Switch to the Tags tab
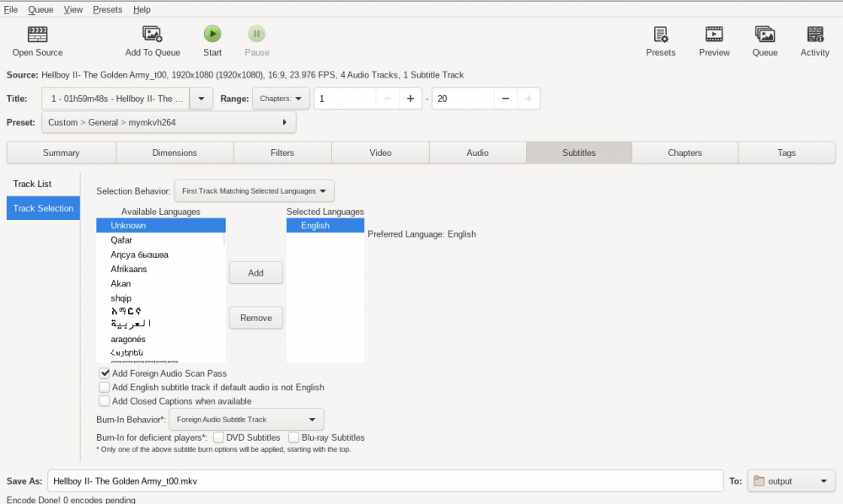The height and width of the screenshot is (504, 843). click(787, 153)
